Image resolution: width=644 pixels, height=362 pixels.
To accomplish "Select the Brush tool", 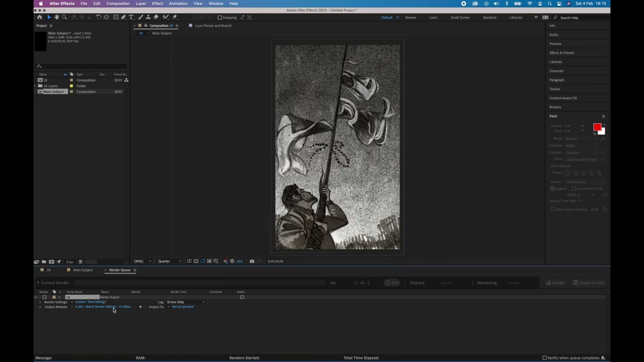I will click(140, 17).
